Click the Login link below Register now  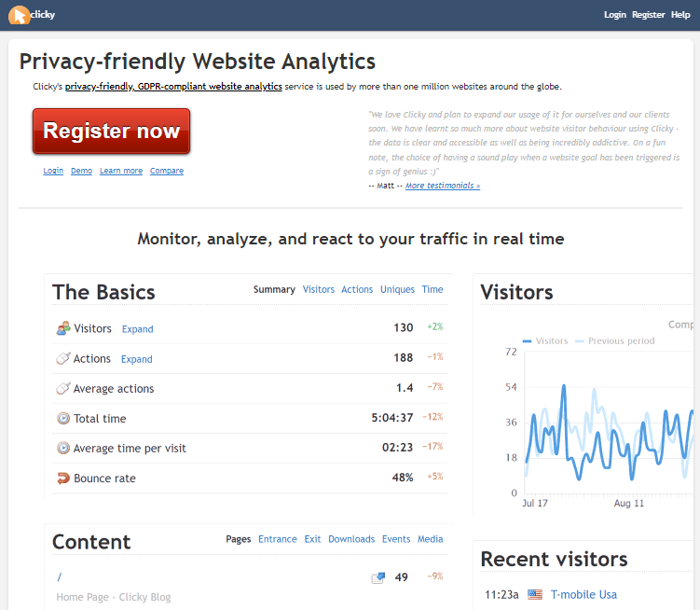[53, 171]
